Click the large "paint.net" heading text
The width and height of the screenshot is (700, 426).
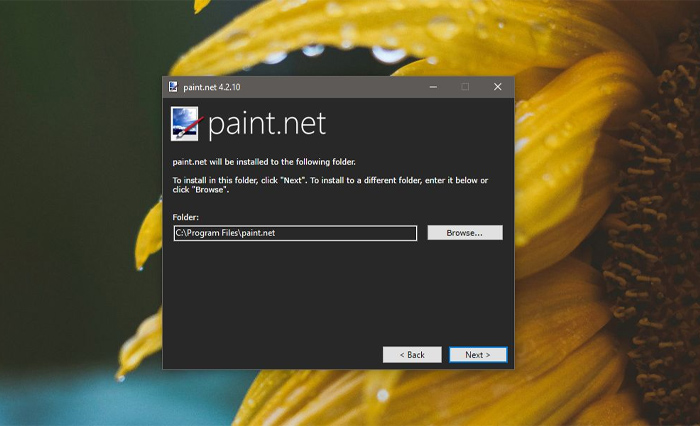tap(267, 125)
